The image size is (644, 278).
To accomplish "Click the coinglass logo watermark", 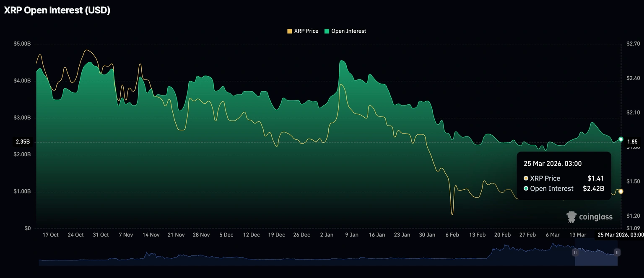I will click(589, 216).
